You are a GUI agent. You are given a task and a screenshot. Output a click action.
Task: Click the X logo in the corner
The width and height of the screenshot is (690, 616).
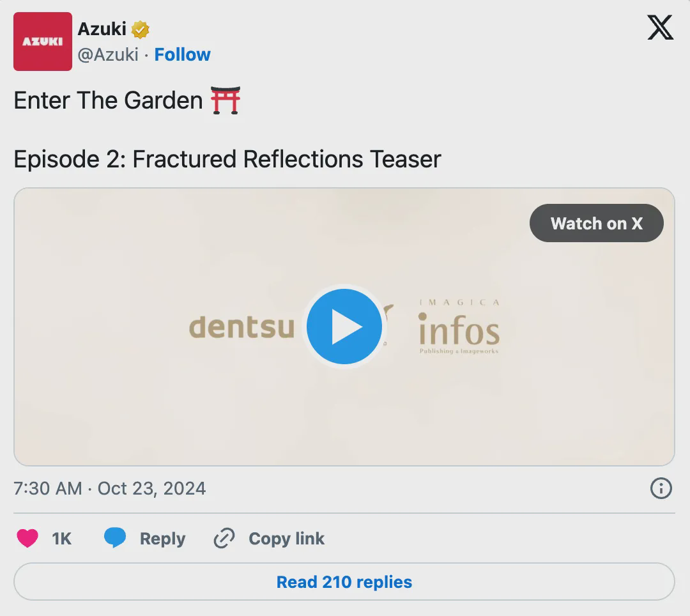[660, 27]
